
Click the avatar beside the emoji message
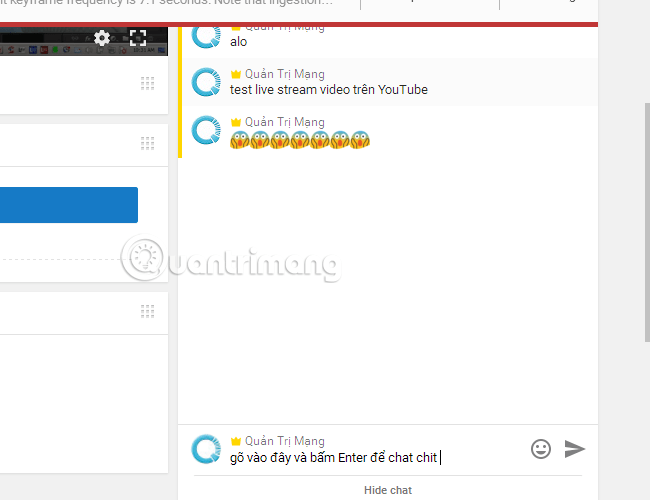(206, 130)
